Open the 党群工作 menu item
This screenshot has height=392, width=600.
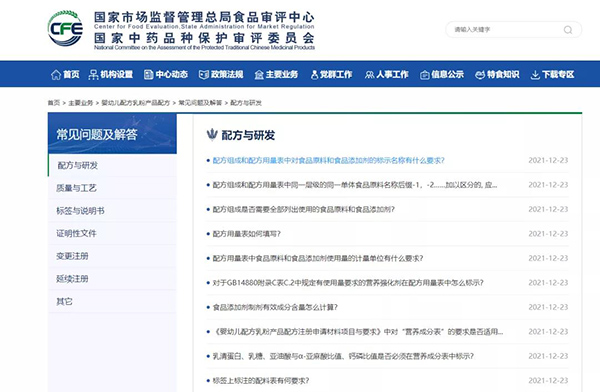click(336, 74)
